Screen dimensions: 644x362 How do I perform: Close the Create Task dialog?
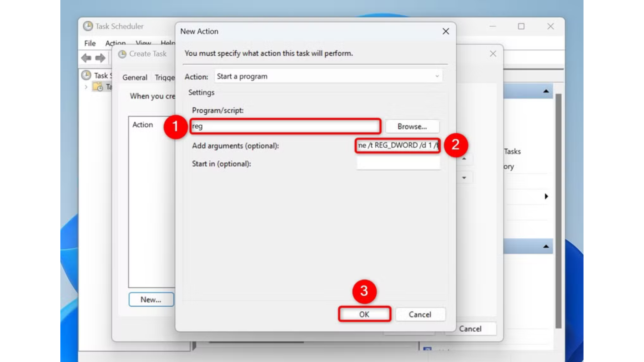point(493,54)
